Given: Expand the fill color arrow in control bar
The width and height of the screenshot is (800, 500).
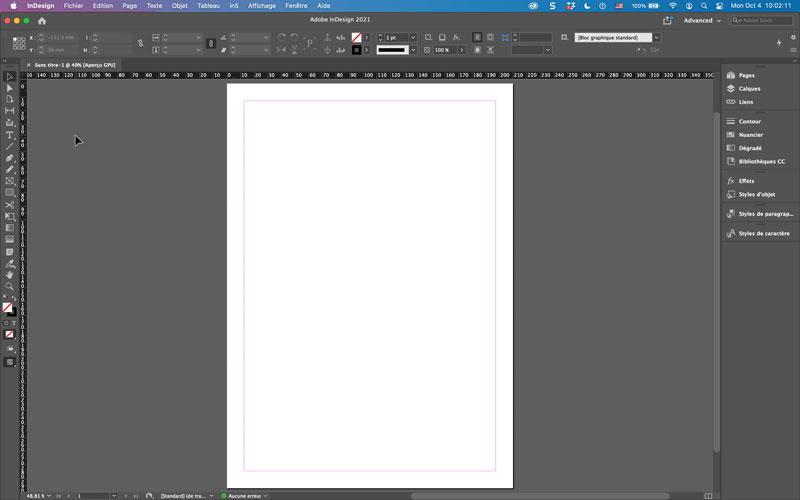Looking at the screenshot, I should coord(366,37).
